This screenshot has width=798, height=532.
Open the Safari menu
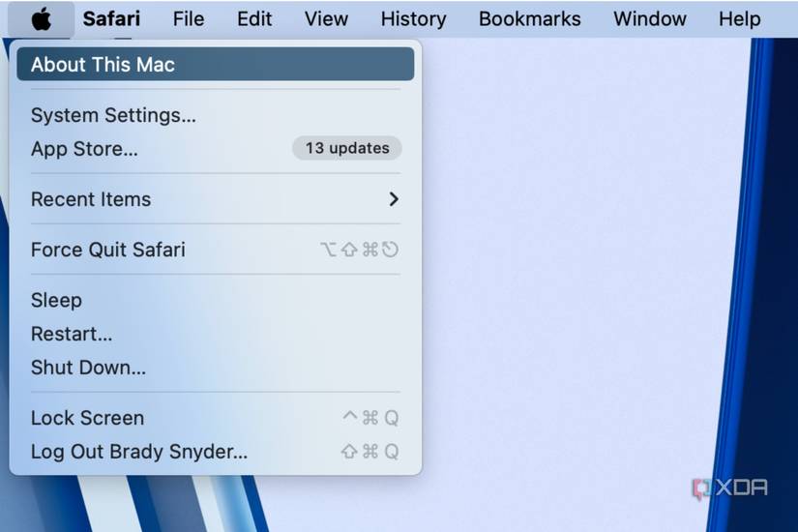coord(111,19)
